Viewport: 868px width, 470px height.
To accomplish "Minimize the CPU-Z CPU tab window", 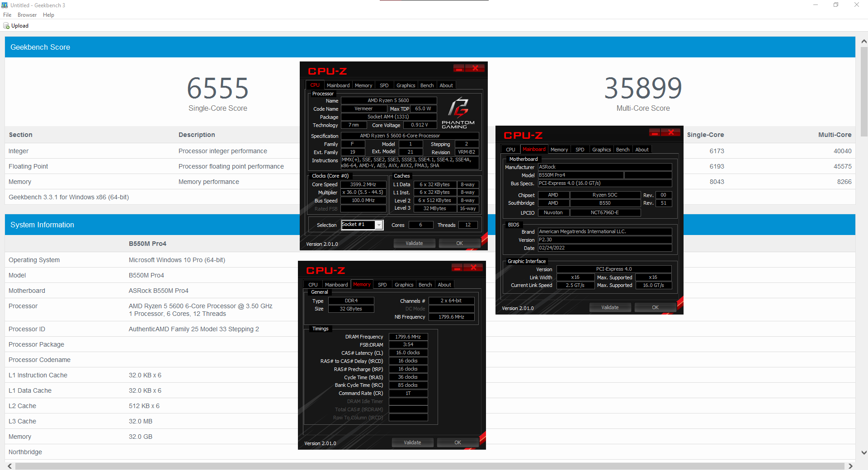I will (x=459, y=68).
